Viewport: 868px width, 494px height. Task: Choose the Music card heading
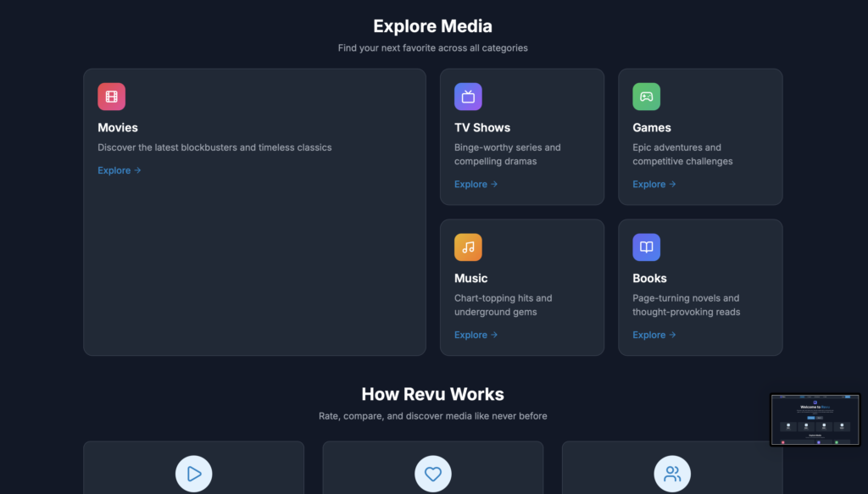[471, 279]
